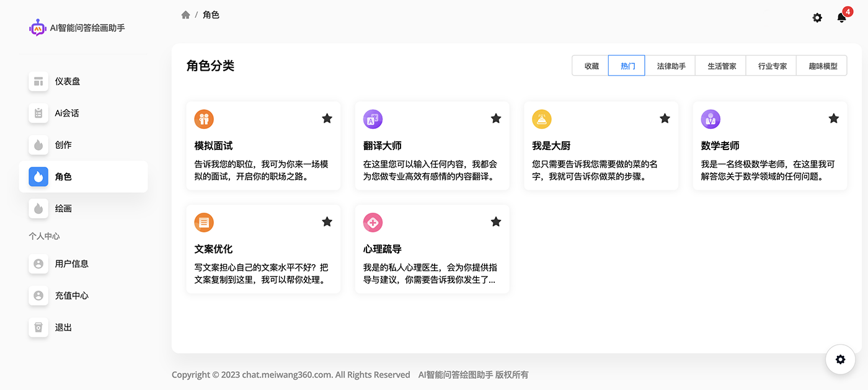The height and width of the screenshot is (390, 868).
Task: Open the notification bell with badge
Action: (x=841, y=17)
